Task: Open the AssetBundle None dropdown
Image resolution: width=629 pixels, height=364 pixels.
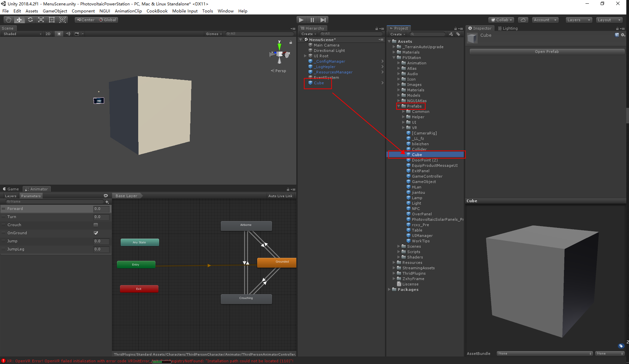Action: point(544,354)
